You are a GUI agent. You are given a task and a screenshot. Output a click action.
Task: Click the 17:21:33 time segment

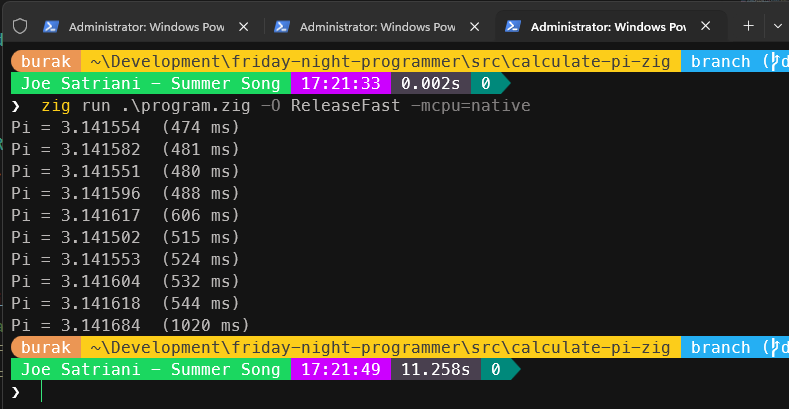(343, 84)
